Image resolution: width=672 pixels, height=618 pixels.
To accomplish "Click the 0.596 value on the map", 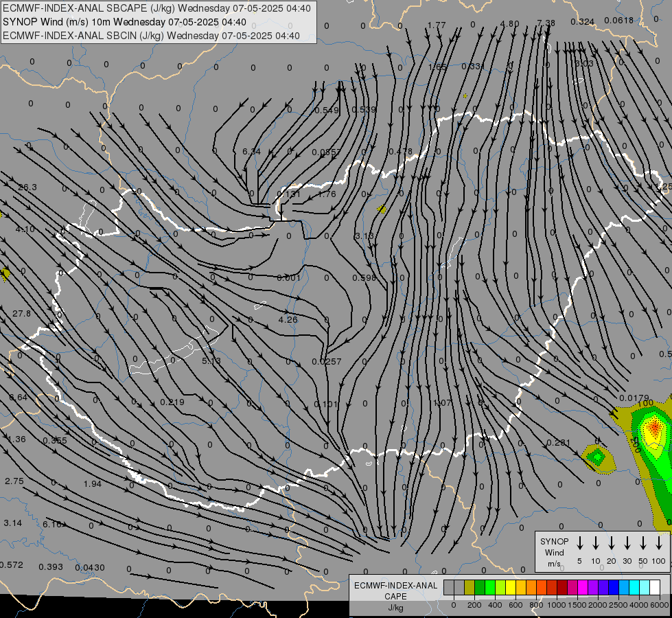I will [x=364, y=278].
